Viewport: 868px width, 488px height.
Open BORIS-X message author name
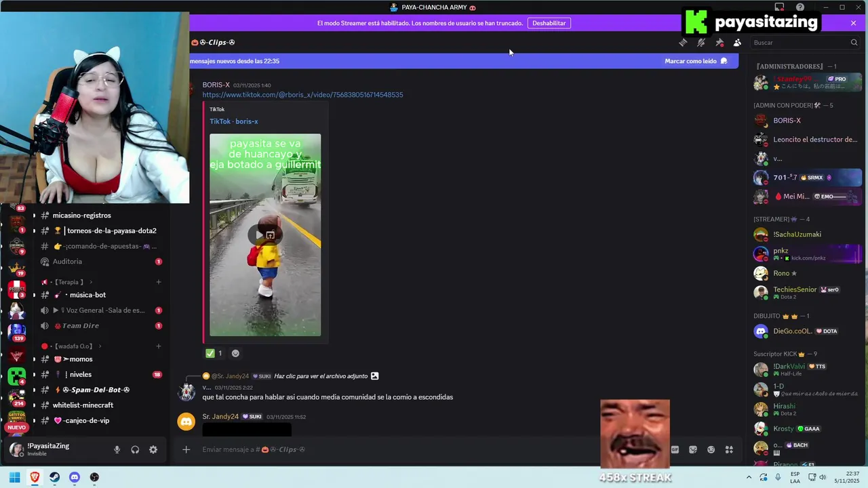216,85
